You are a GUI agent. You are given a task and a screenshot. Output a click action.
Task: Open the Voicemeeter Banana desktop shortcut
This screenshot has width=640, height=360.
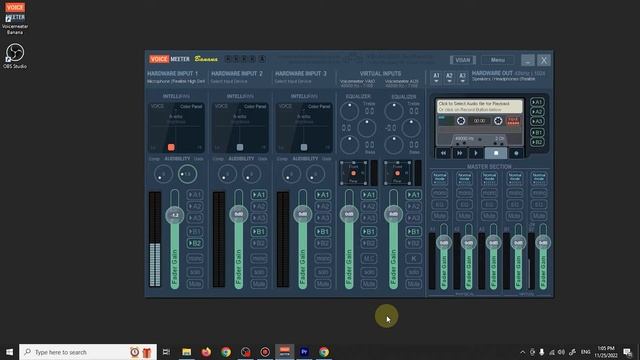pos(15,19)
